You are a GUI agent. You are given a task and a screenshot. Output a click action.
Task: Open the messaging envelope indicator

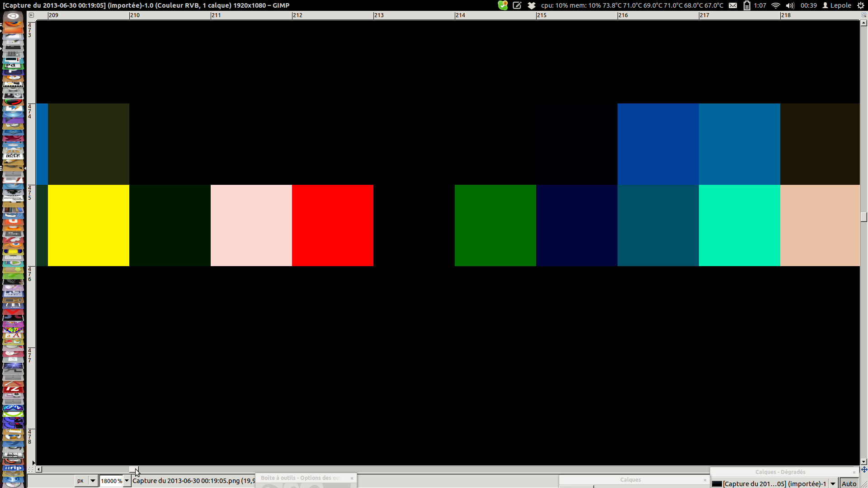pyautogui.click(x=733, y=5)
